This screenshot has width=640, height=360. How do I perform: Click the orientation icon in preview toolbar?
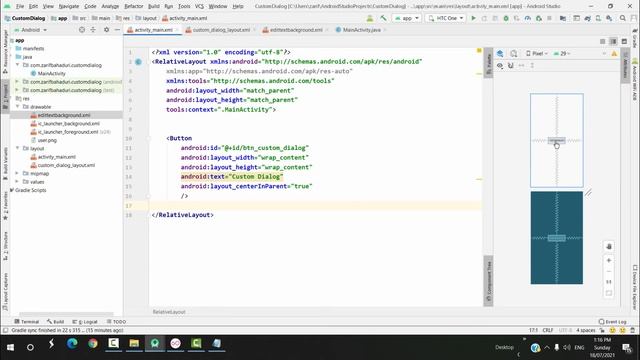pyautogui.click(x=514, y=53)
